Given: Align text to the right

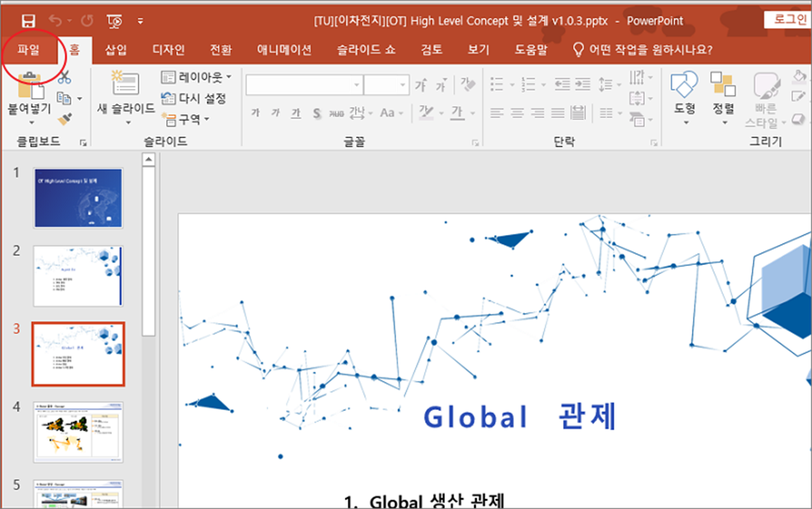Looking at the screenshot, I should tap(537, 113).
